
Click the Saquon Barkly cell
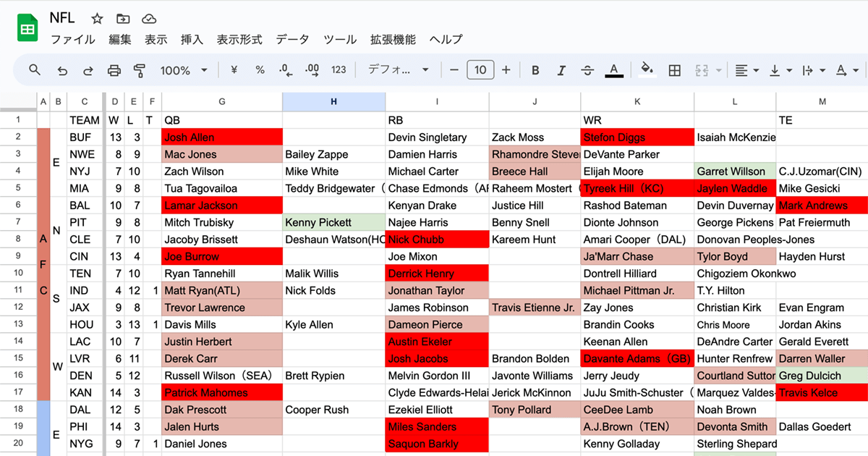tap(437, 444)
